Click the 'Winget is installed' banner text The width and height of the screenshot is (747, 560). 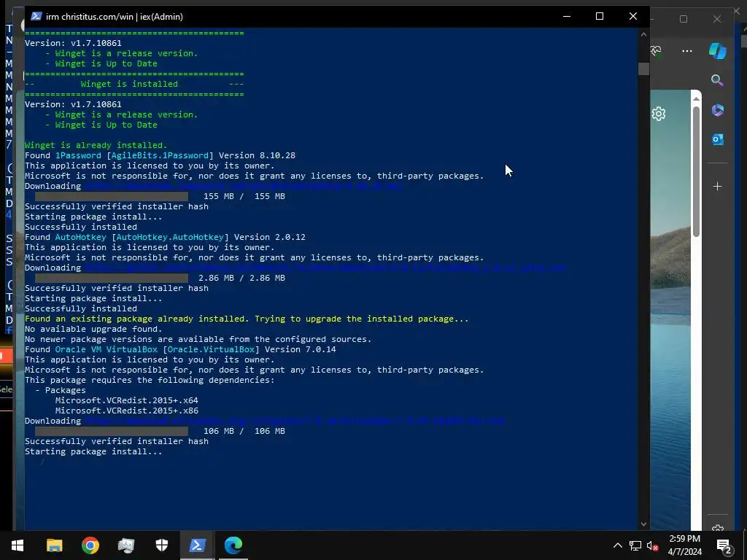point(129,85)
